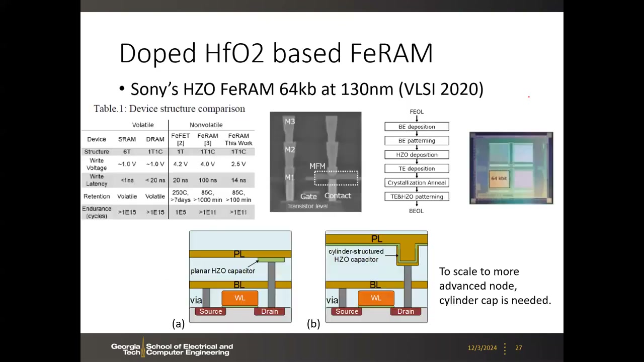The image size is (644, 362).
Task: Click the 'Source' region in diagram (a)
Action: coord(211,312)
